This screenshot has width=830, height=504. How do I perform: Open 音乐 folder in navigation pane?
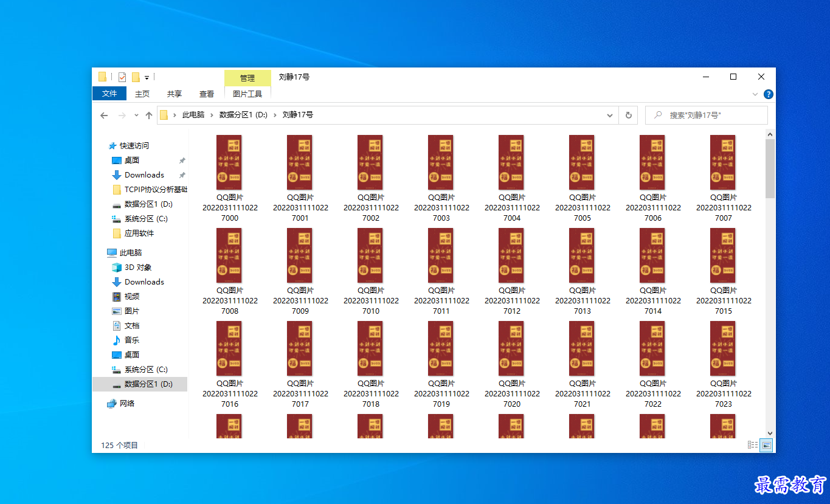132,340
